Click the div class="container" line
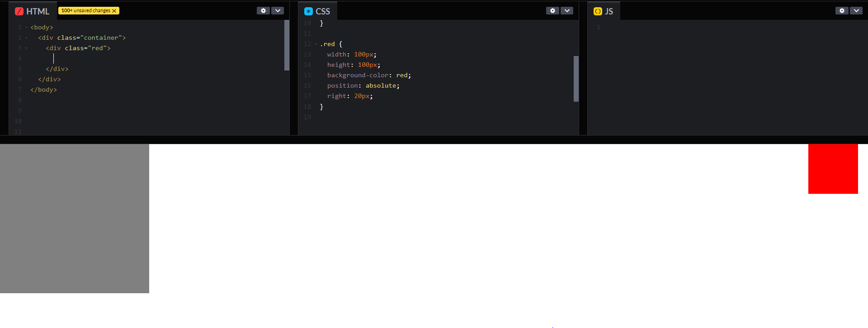Viewport: 868px width, 328px height. pyautogui.click(x=82, y=38)
